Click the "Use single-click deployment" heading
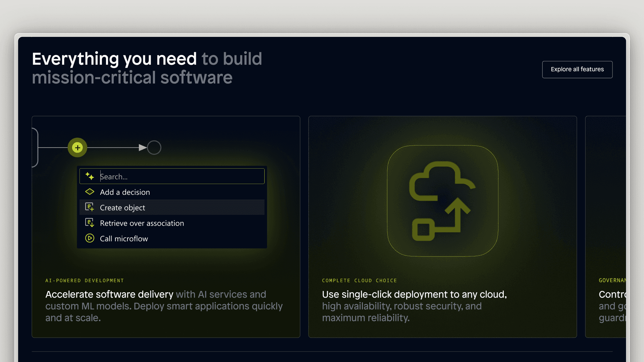 click(x=414, y=294)
